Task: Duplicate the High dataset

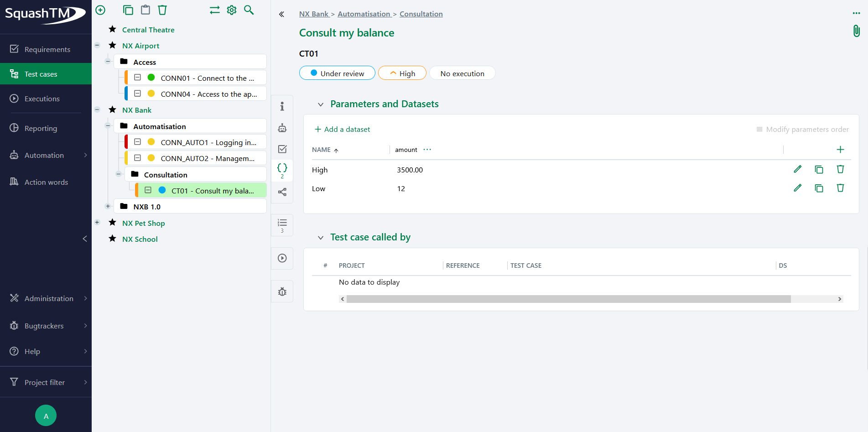Action: point(819,169)
